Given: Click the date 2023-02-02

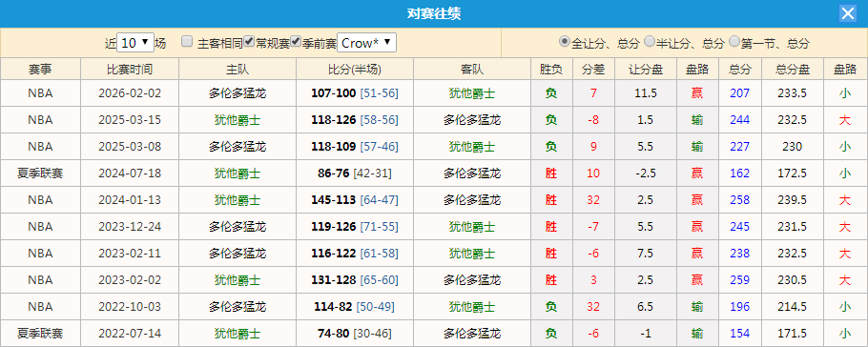Looking at the screenshot, I should (x=130, y=280).
